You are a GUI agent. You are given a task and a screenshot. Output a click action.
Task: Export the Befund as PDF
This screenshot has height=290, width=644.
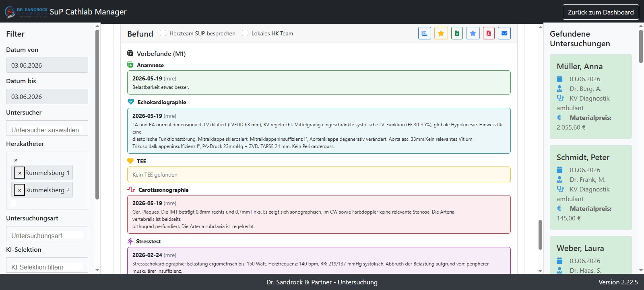489,33
